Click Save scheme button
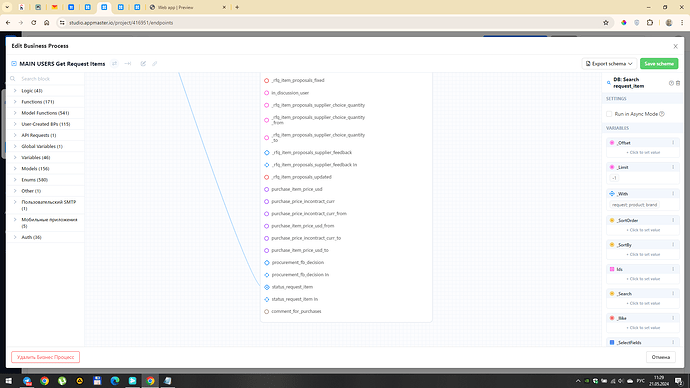This screenshot has width=690, height=388. (x=659, y=64)
